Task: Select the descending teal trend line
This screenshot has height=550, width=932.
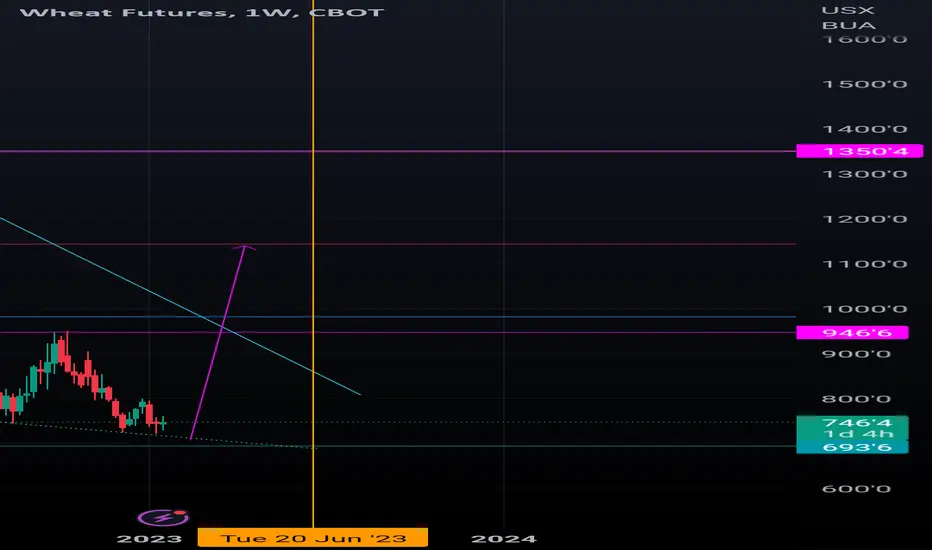Action: (x=180, y=306)
